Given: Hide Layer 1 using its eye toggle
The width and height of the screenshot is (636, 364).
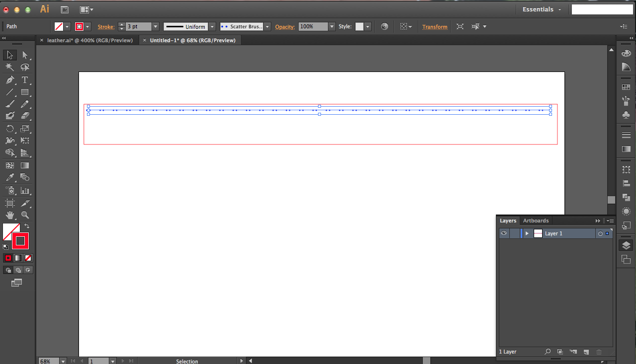Looking at the screenshot, I should coord(504,233).
